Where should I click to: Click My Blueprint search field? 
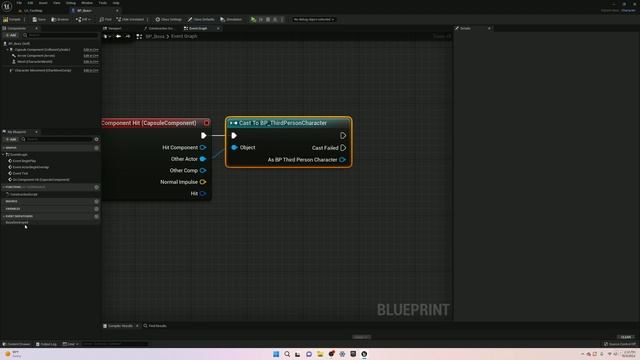[56, 139]
